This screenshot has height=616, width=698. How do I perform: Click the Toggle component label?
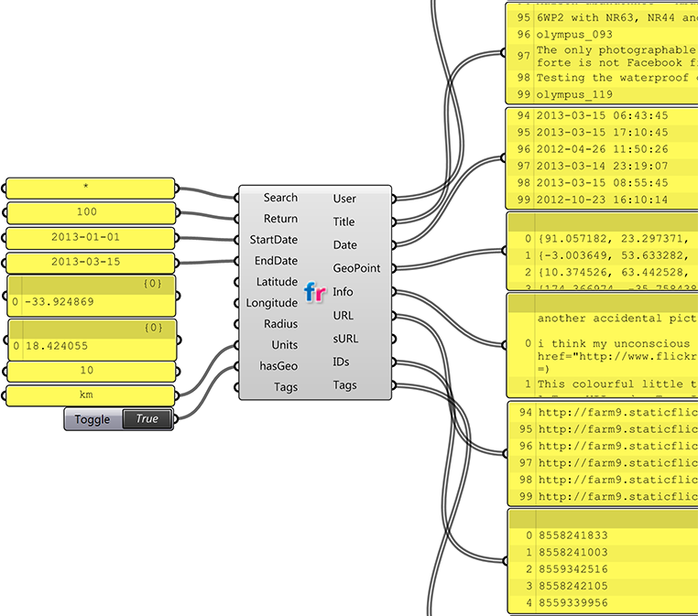[93, 419]
